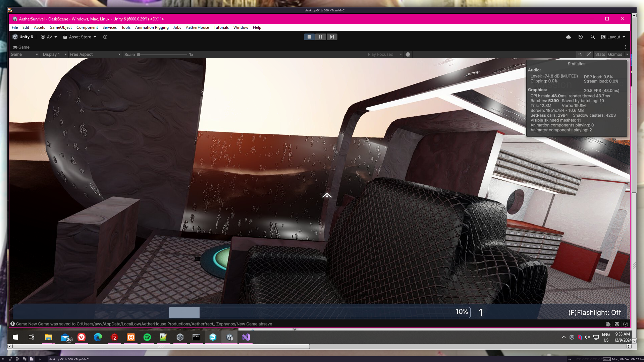Screen dimensions: 644x362
Task: Toggle the Gizmos button
Action: [615, 54]
